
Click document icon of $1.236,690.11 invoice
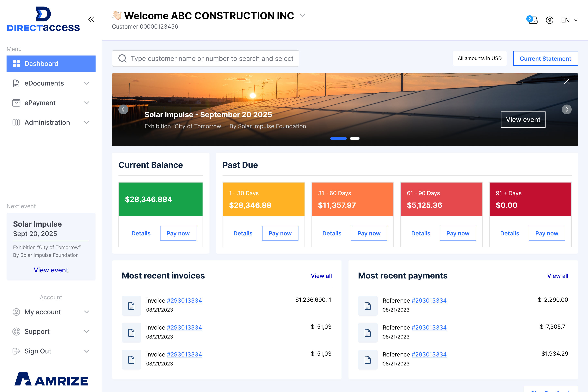[131, 306]
